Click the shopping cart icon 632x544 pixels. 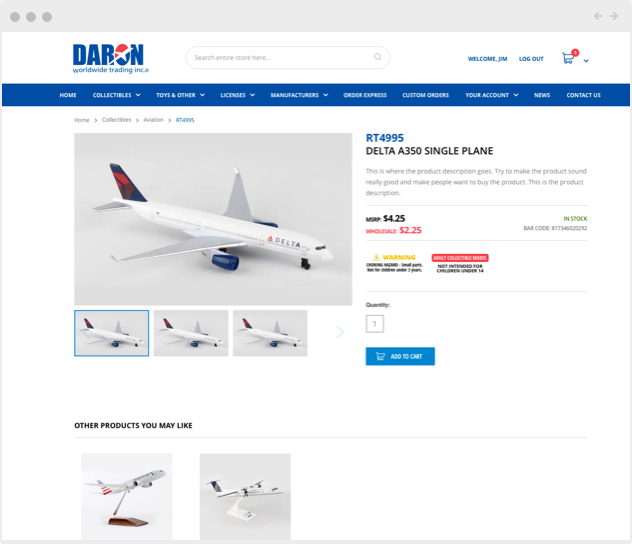point(568,58)
